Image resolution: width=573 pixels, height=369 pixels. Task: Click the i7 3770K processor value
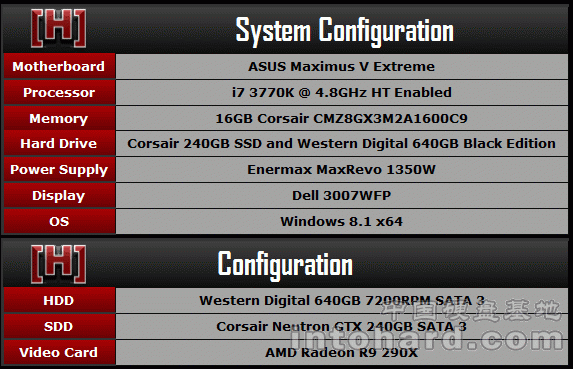[342, 92]
